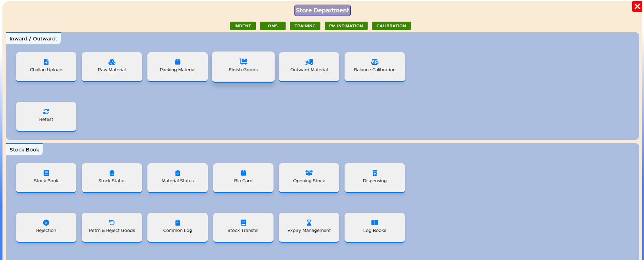Screen dimensions: 644x260
Task: Click the Retest refresh icon
Action: tap(46, 112)
